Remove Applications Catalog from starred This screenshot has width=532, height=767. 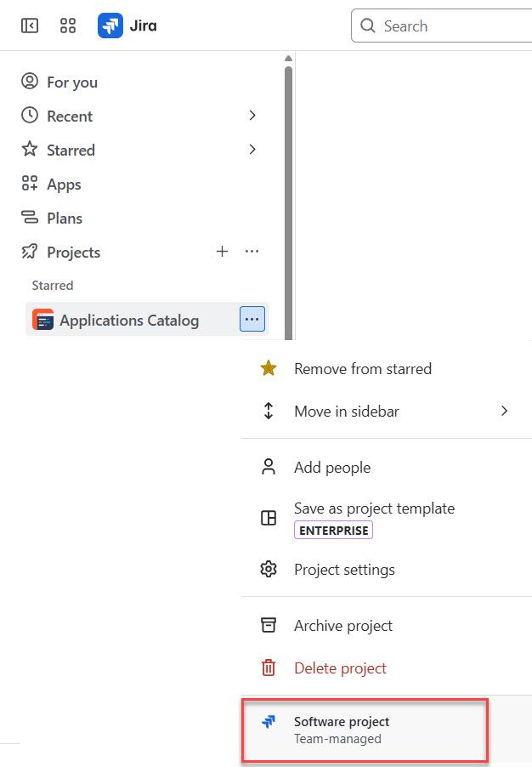363,368
